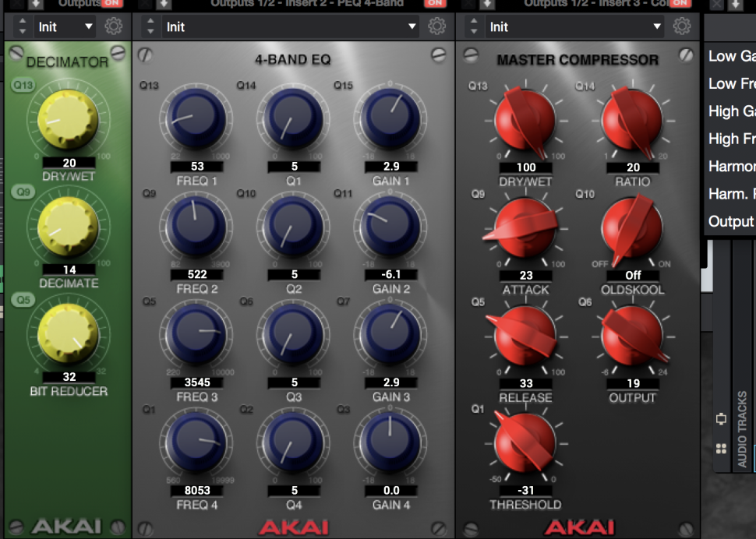The height and width of the screenshot is (539, 756).
Task: Toggle the PEQ 4-Band insert ON button
Action: 435,3
